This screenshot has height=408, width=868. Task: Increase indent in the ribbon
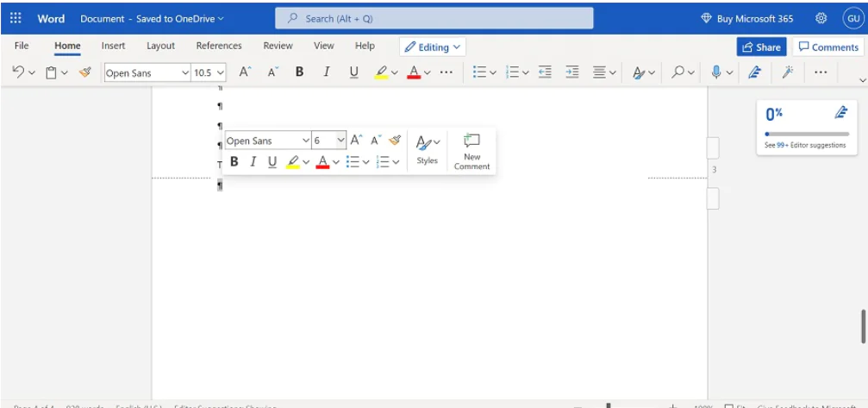point(572,72)
